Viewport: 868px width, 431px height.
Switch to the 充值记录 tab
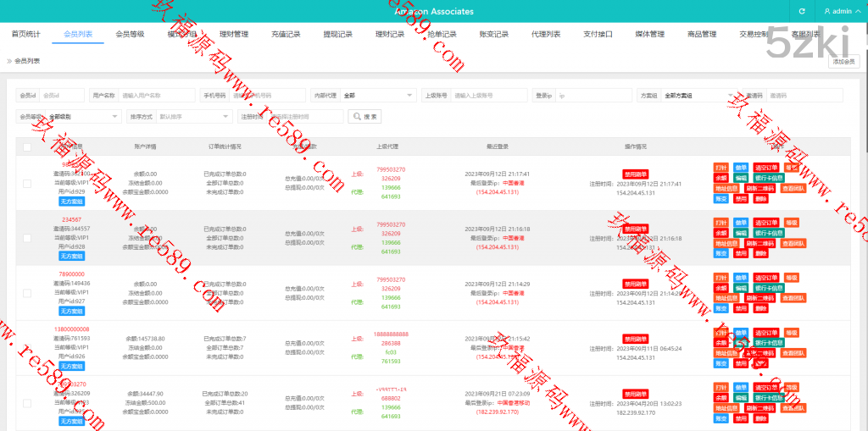tap(286, 34)
